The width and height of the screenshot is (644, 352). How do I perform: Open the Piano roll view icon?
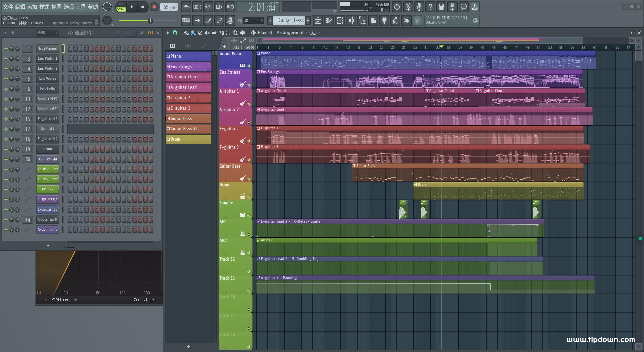click(x=329, y=21)
